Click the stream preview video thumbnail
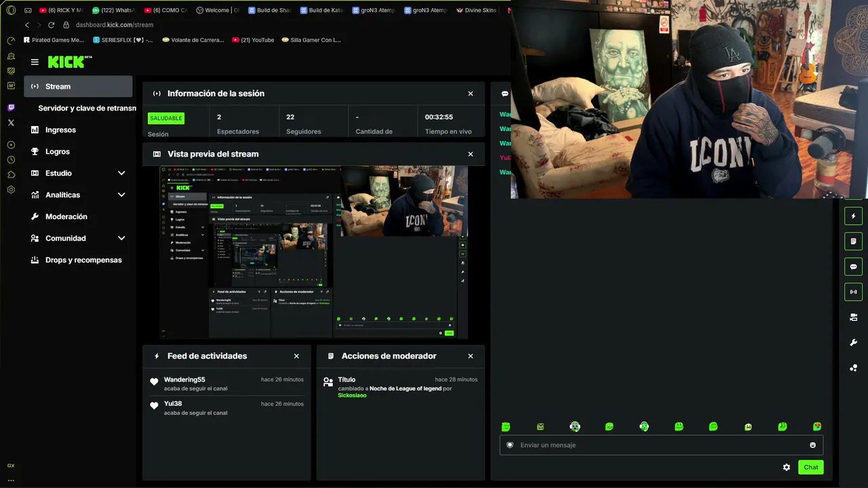 [x=313, y=252]
